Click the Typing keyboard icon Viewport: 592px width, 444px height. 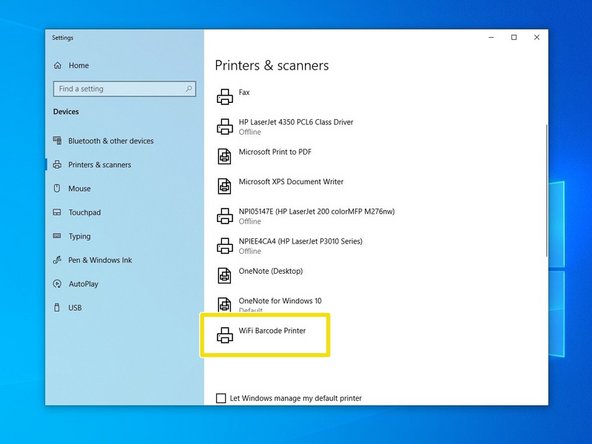(x=57, y=236)
